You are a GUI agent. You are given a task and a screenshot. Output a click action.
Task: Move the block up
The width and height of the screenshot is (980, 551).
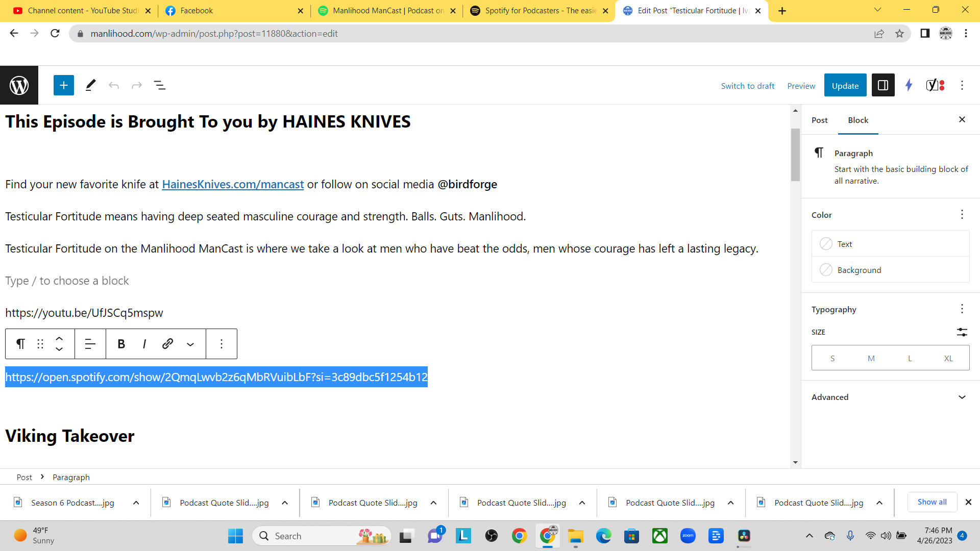point(59,338)
